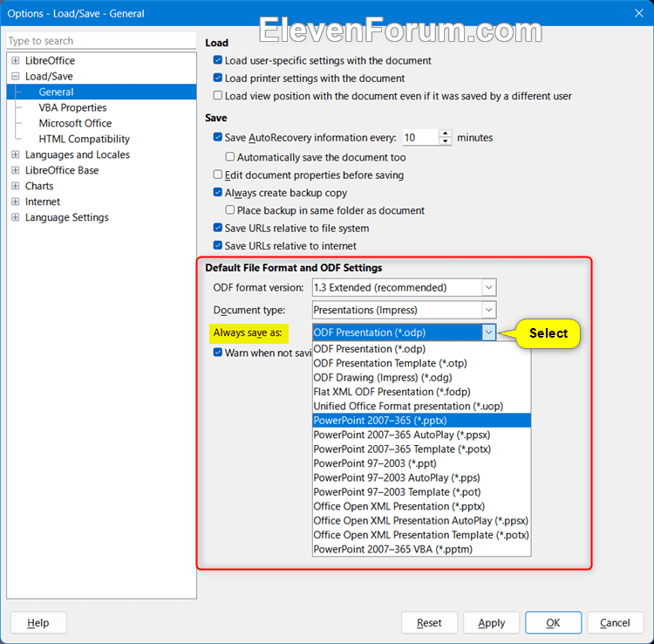The width and height of the screenshot is (654, 644).
Task: Select General under Load/Save
Action: tap(101, 92)
